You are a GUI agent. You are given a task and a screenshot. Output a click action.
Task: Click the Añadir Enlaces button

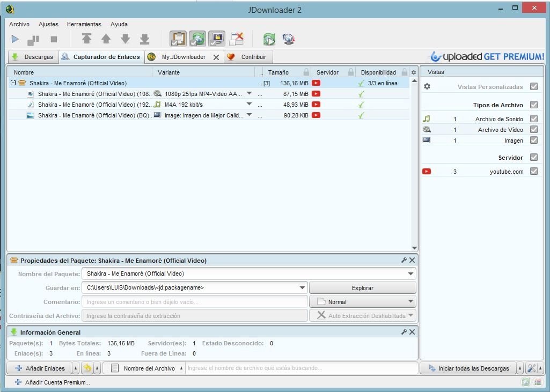coord(40,368)
